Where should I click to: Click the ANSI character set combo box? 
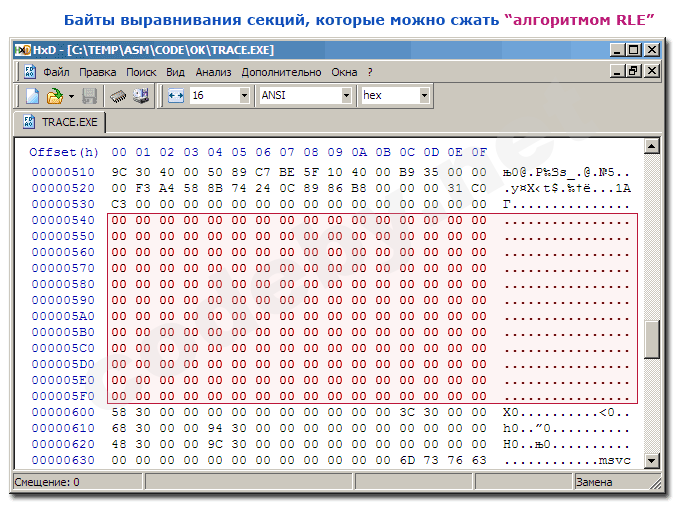coord(305,95)
